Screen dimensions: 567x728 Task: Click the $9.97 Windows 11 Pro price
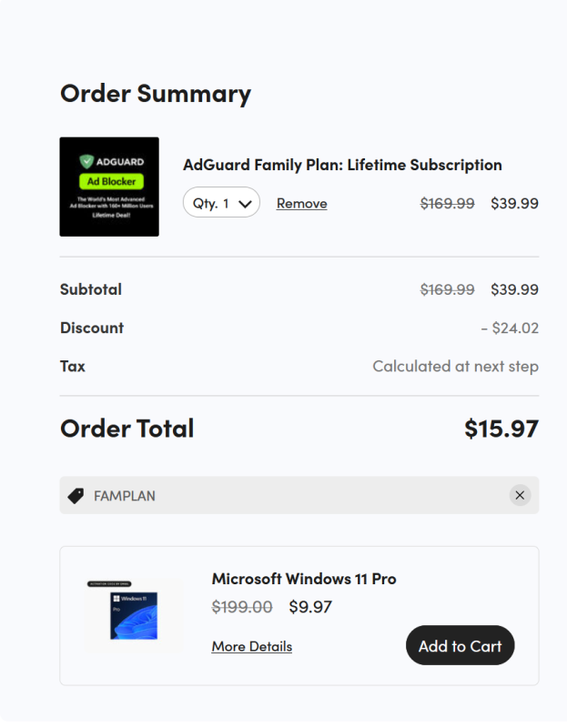[310, 607]
